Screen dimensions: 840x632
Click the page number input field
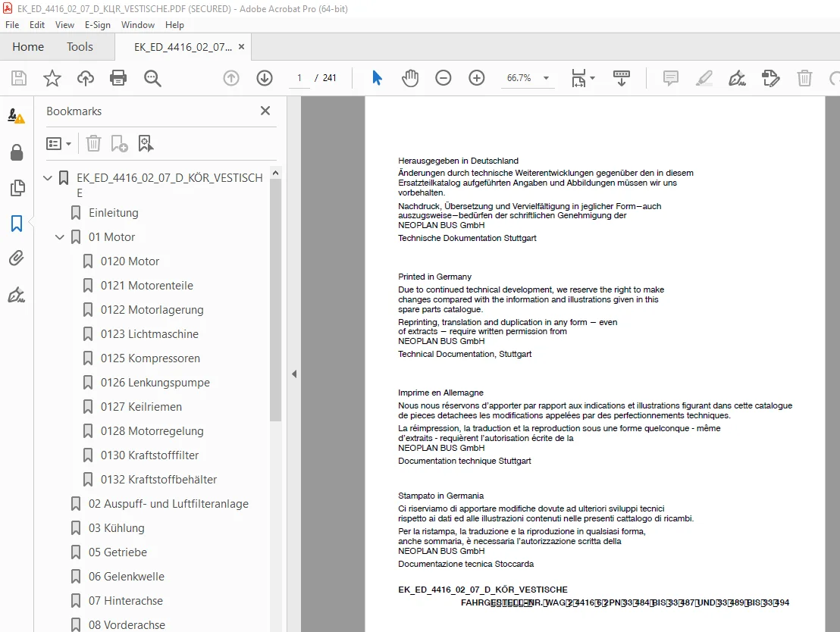click(299, 78)
